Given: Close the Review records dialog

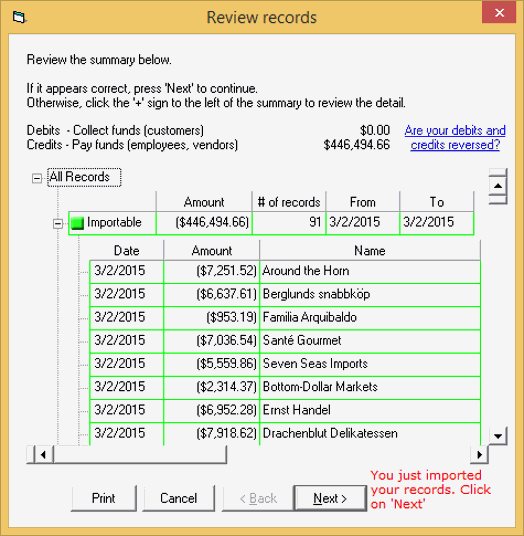Looking at the screenshot, I should 499,13.
